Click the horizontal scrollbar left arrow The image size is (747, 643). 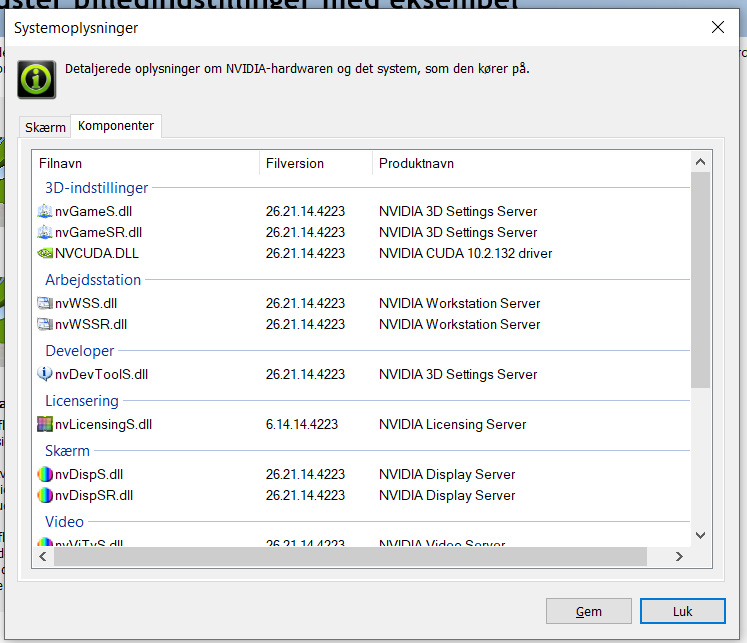pyautogui.click(x=43, y=556)
